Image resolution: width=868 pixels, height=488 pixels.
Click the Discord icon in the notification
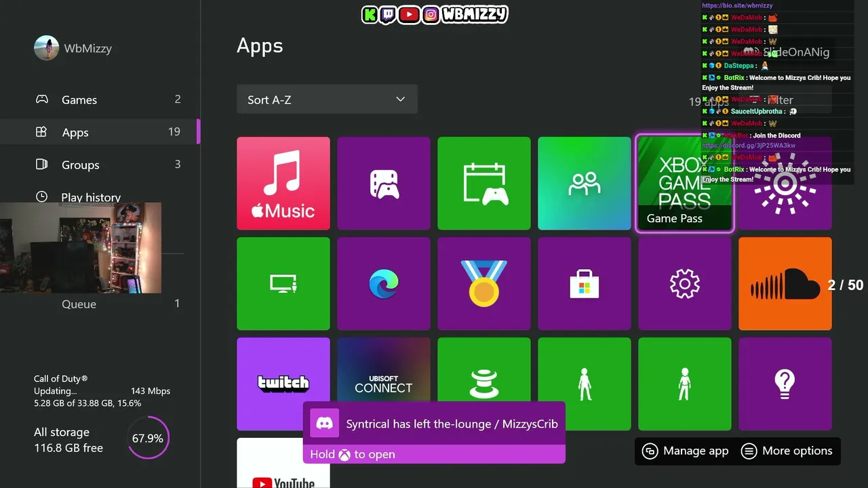click(x=325, y=424)
